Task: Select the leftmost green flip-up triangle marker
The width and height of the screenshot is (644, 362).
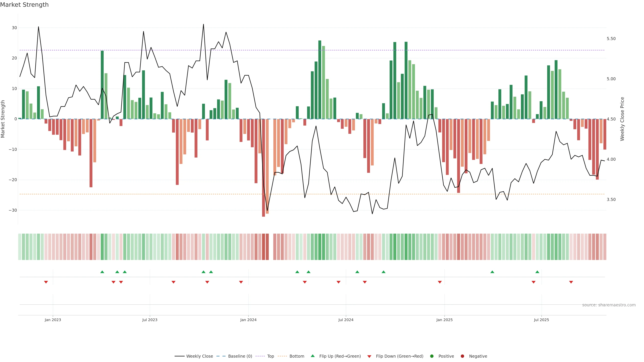Action: [x=102, y=272]
